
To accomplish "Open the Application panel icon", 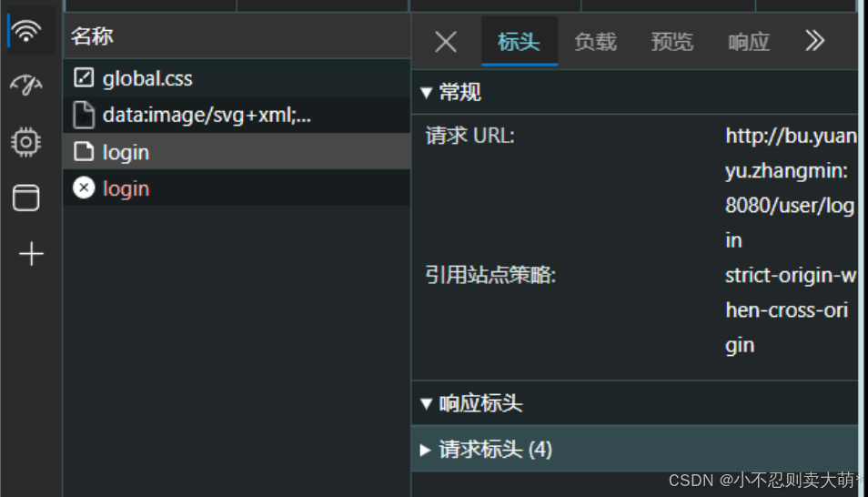I will pos(26,198).
